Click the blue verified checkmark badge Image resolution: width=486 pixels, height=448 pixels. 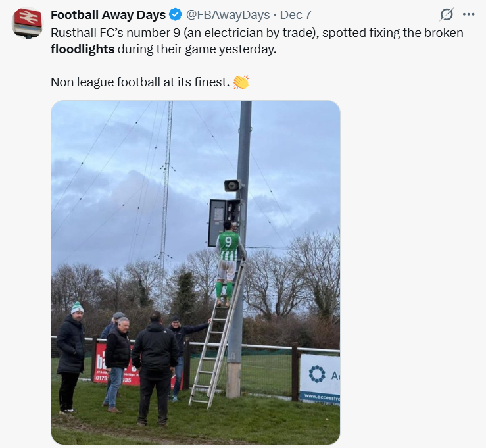[176, 14]
